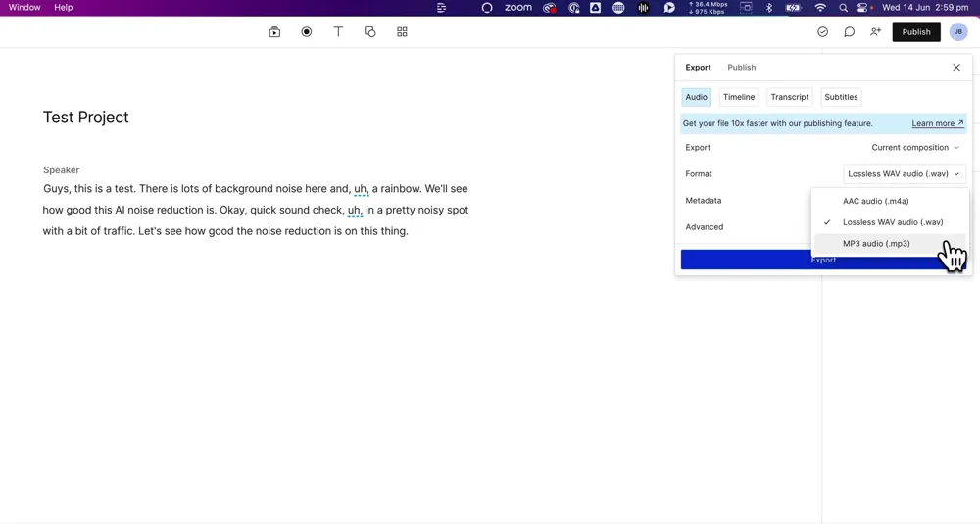The image size is (980, 524).
Task: Expand the Current composition dropdown
Action: [915, 148]
